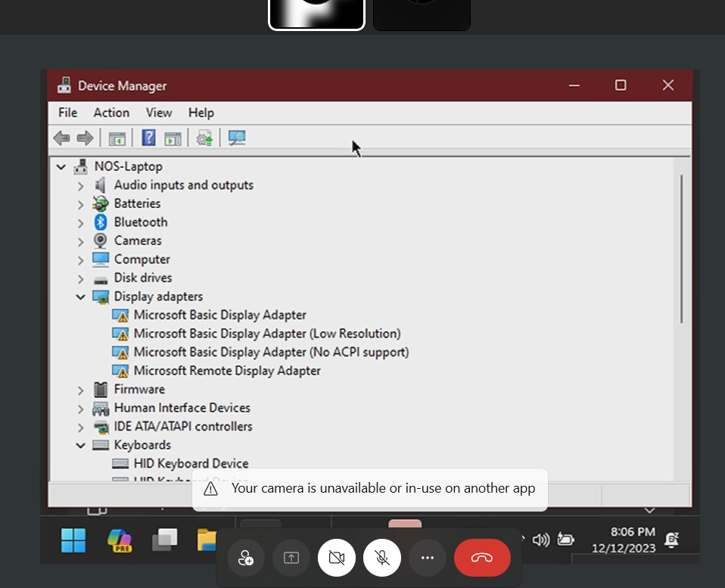Select the Keyboards label
725x588 pixels.
[142, 445]
